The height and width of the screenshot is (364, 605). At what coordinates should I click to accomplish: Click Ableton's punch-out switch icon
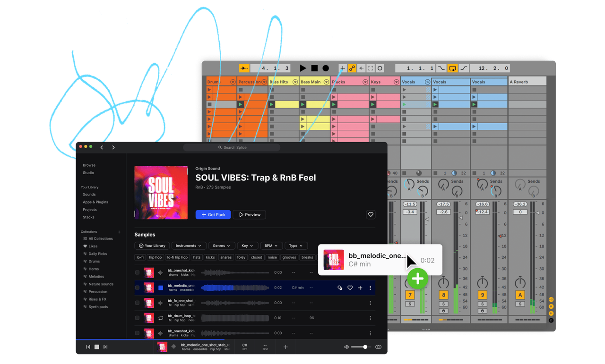[x=464, y=68]
